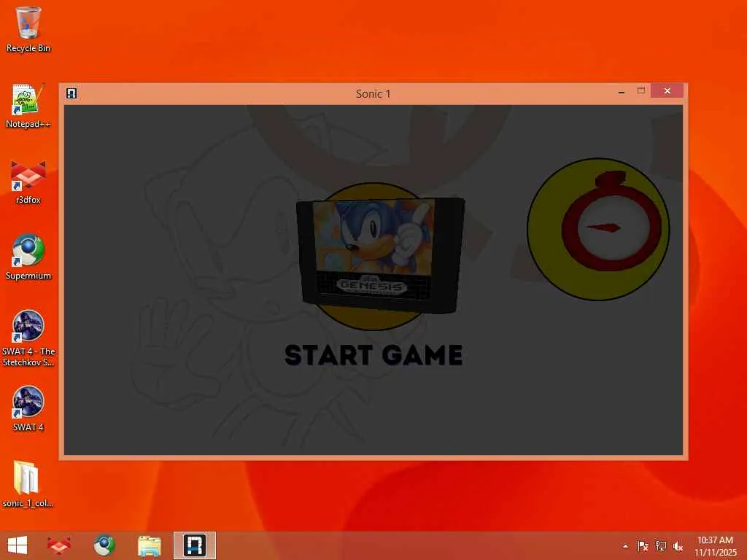Click the network tray icon
Image resolution: width=747 pixels, height=560 pixels.
tap(660, 546)
